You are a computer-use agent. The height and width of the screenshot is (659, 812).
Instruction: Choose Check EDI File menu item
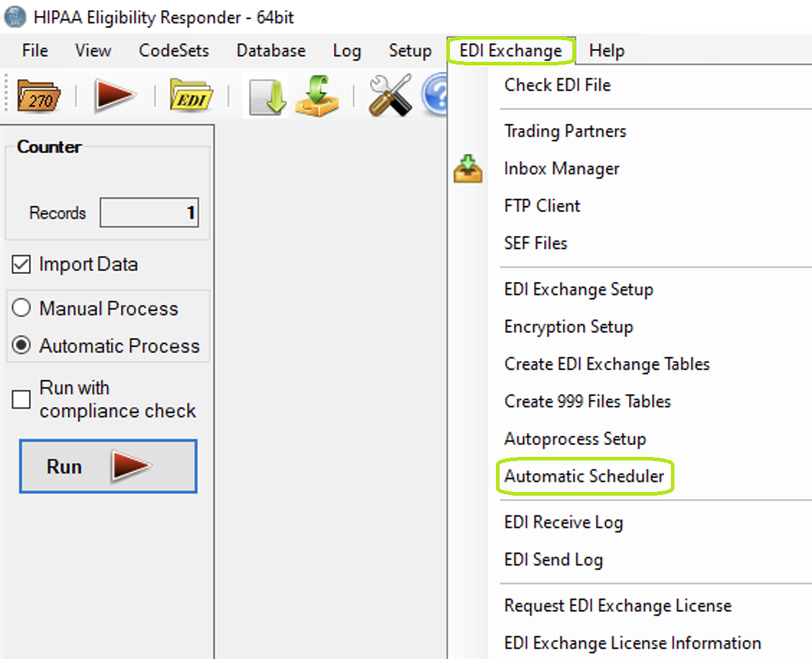pos(558,85)
